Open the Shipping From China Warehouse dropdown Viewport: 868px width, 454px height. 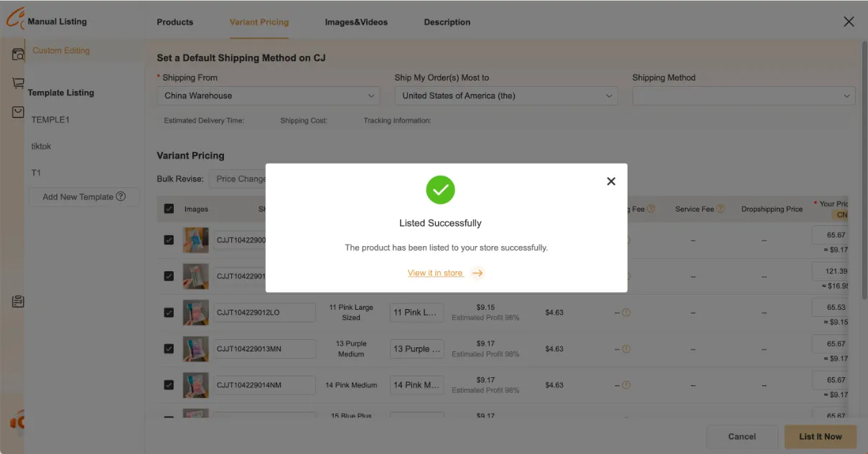point(268,96)
